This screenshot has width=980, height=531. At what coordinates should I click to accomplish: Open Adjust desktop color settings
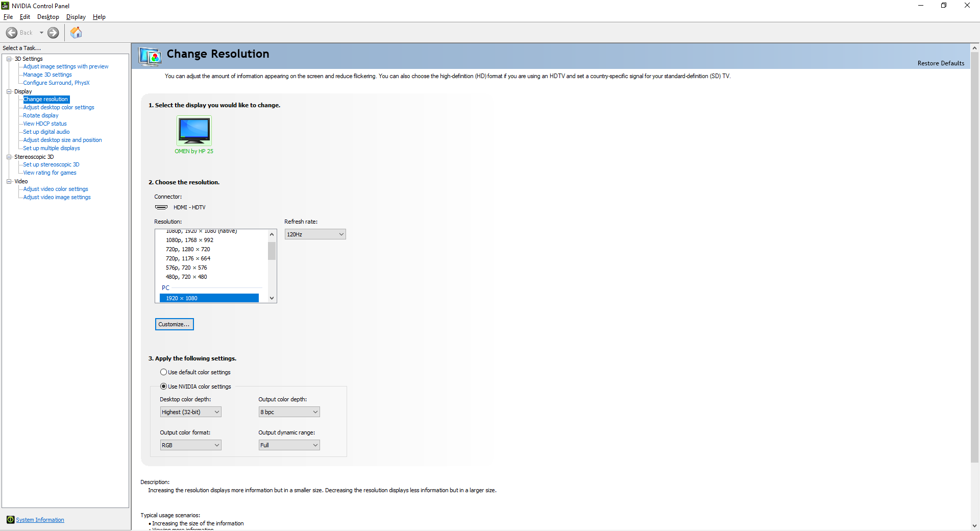pos(59,107)
